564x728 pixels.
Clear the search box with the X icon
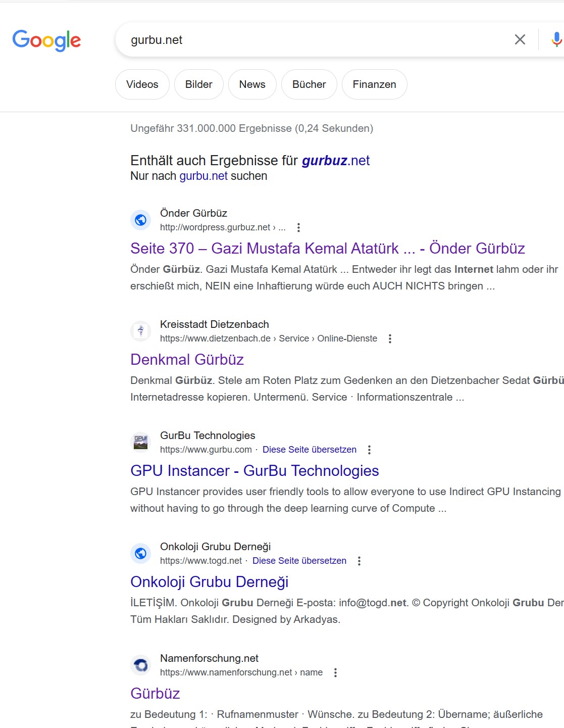point(520,39)
